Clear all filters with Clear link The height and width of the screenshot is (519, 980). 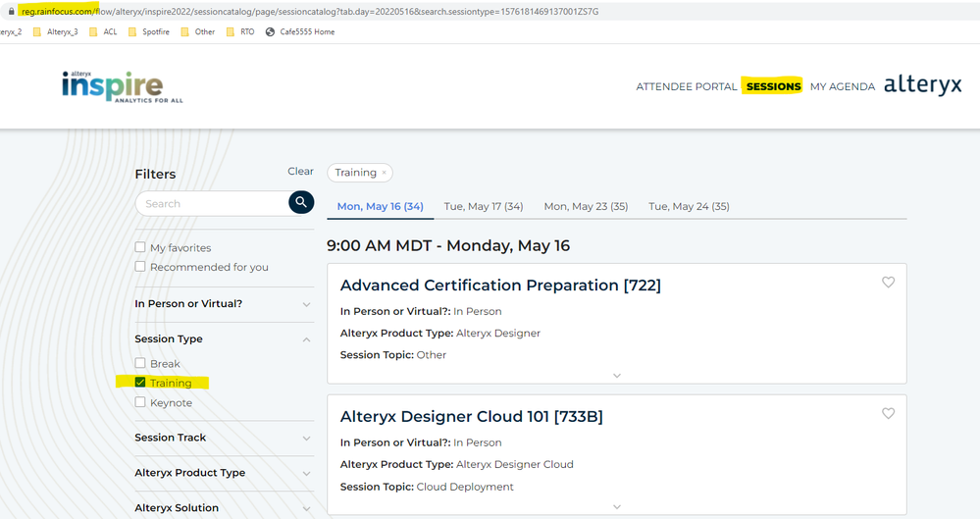click(300, 171)
